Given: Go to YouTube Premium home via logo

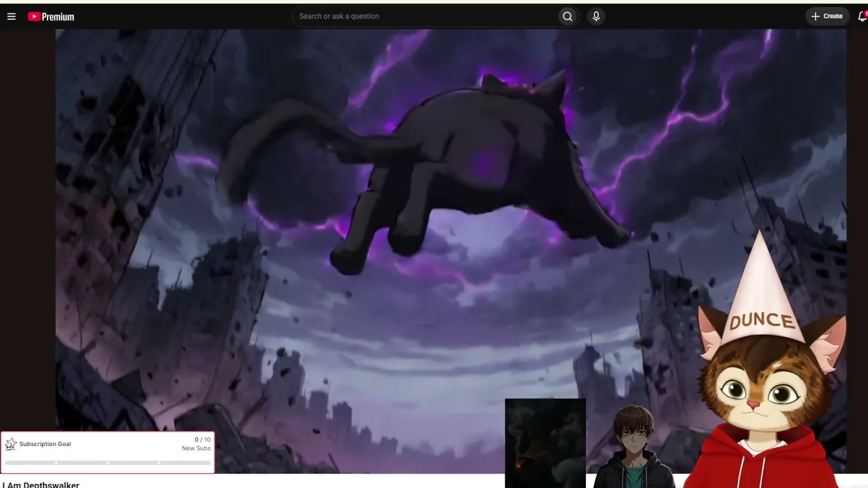Looking at the screenshot, I should pos(51,16).
